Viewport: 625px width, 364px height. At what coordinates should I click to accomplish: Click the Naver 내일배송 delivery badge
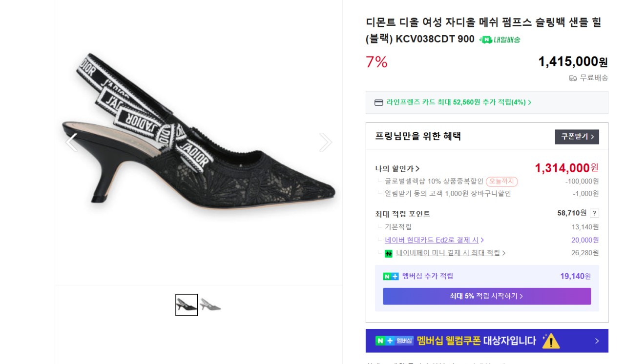[x=500, y=40]
